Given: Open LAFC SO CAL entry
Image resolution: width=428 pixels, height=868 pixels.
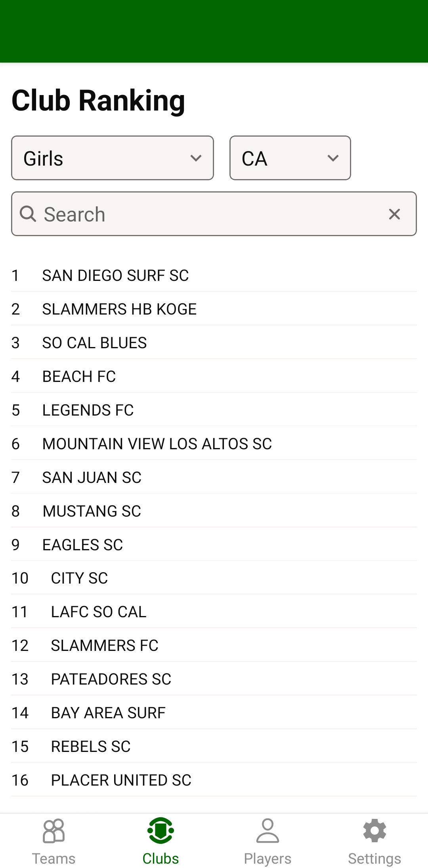Looking at the screenshot, I should coord(99,612).
